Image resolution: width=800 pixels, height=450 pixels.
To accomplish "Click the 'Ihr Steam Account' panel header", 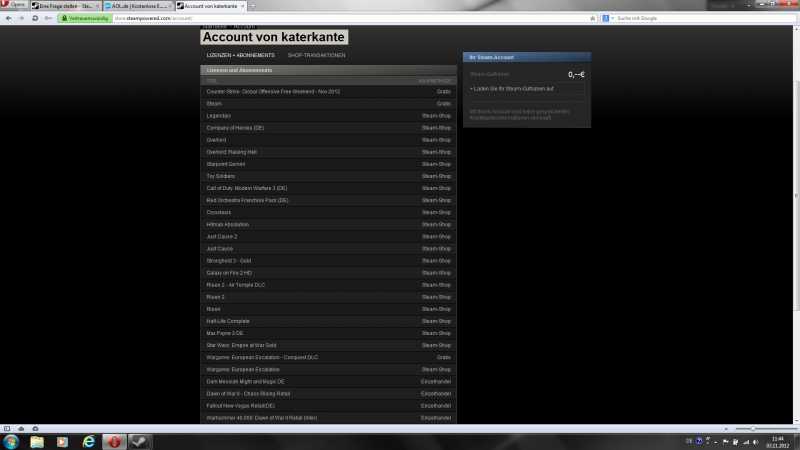I will pos(527,57).
